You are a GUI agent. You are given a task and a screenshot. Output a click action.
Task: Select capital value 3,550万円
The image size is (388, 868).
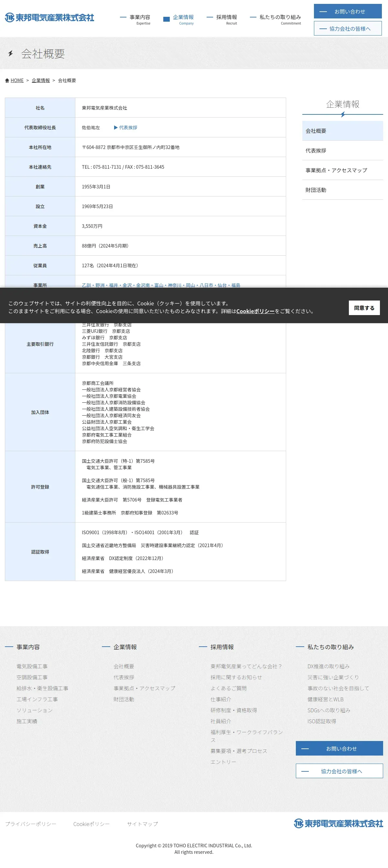coord(92,226)
